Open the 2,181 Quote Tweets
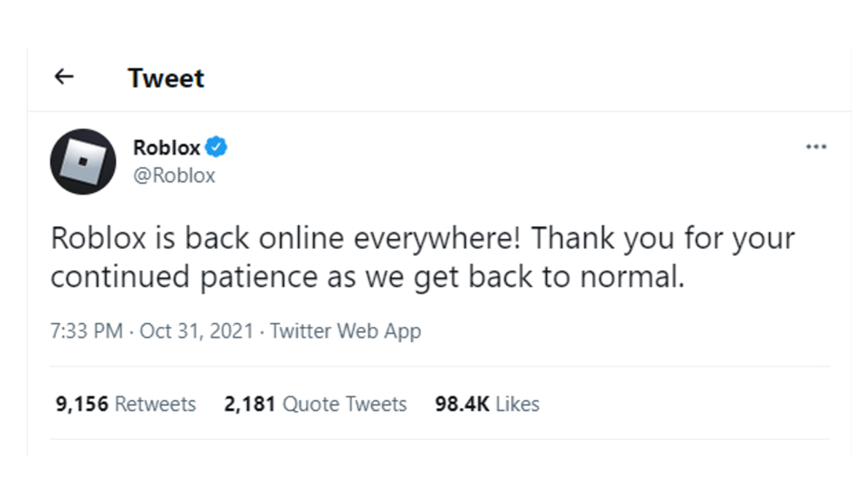The image size is (852, 504). [316, 403]
